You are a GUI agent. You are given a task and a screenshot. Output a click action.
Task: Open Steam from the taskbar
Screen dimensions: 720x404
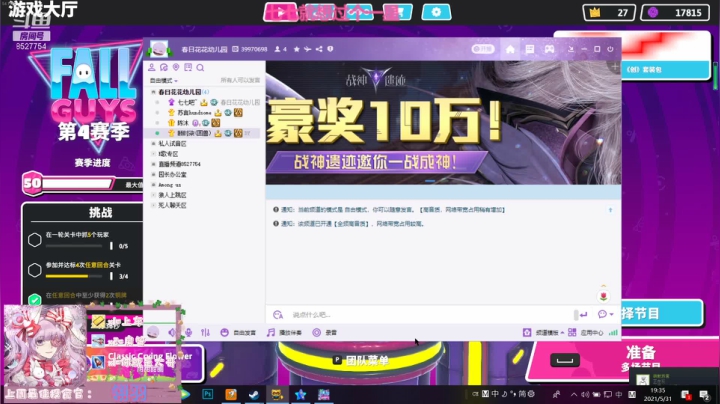pos(253,394)
